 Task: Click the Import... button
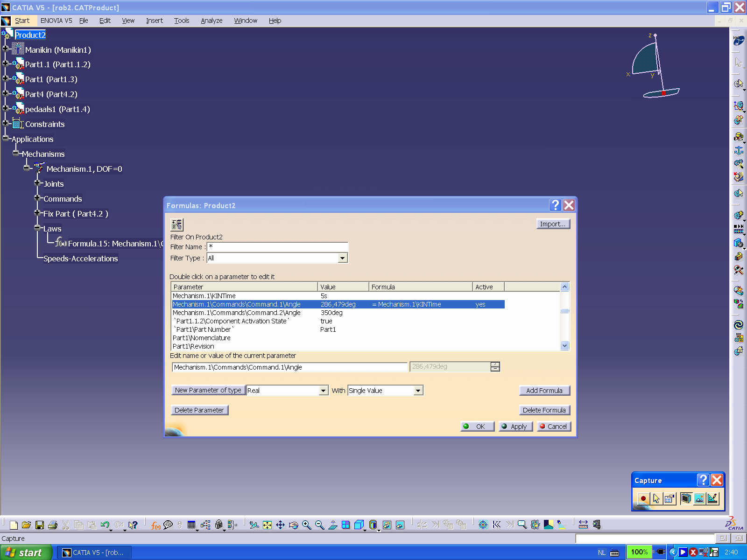click(553, 224)
